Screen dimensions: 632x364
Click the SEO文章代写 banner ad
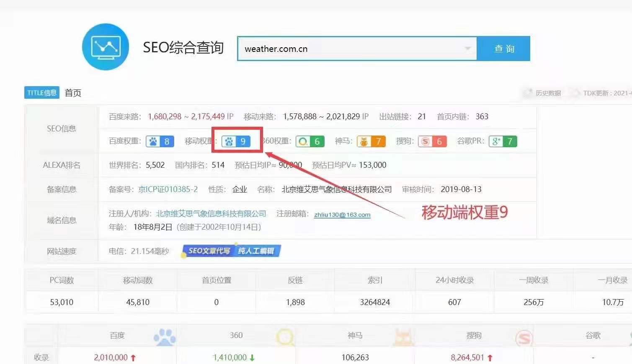(x=231, y=251)
